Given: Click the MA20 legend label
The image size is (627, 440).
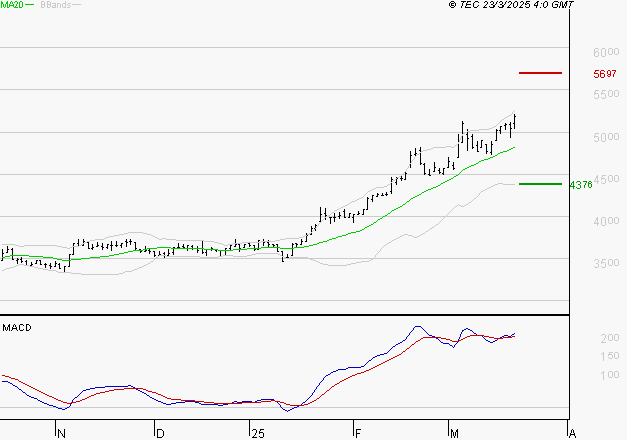Looking at the screenshot, I should 12,5.
